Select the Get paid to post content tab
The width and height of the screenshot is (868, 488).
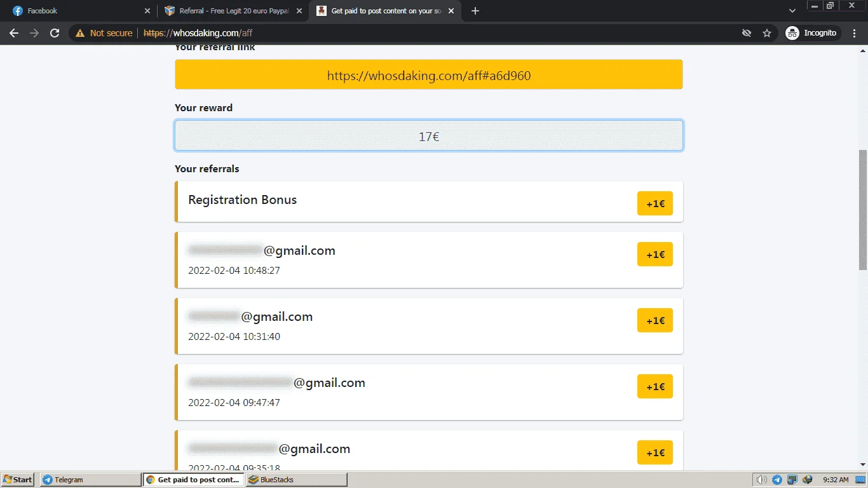coord(385,11)
